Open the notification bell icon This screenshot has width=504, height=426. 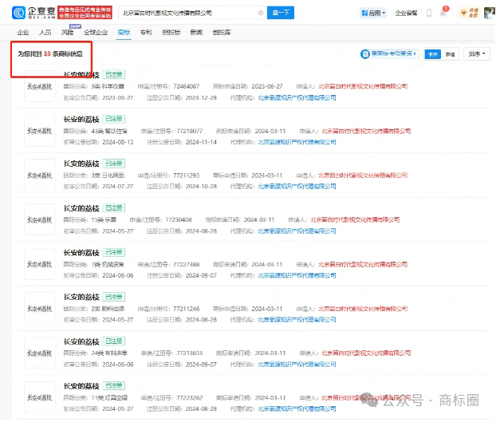444,13
